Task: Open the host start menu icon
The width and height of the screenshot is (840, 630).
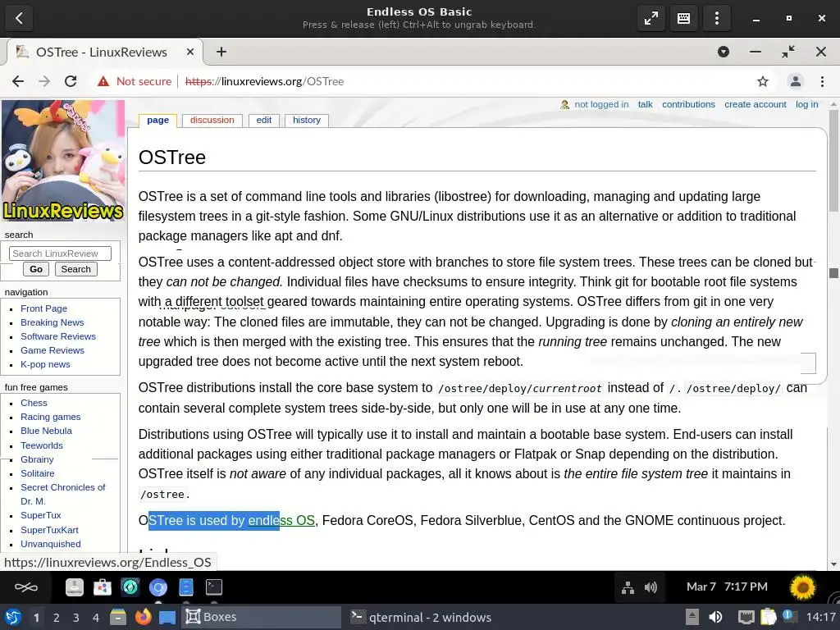Action: (13, 617)
